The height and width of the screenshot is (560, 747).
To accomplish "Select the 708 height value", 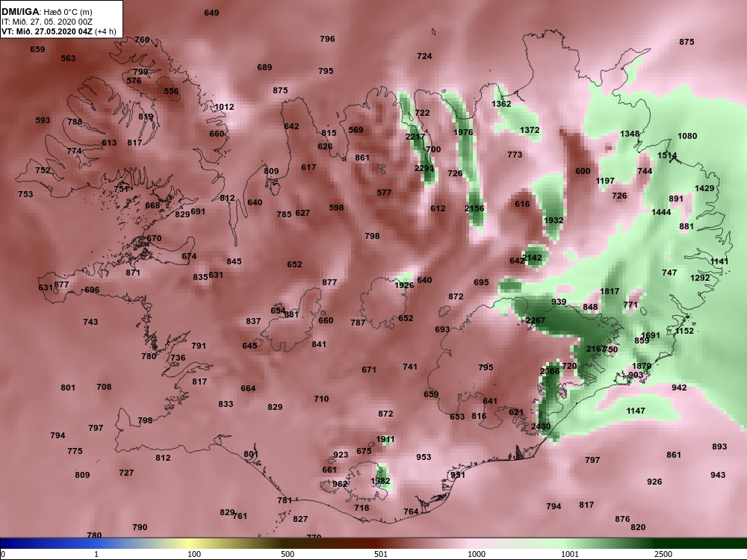I will (104, 387).
